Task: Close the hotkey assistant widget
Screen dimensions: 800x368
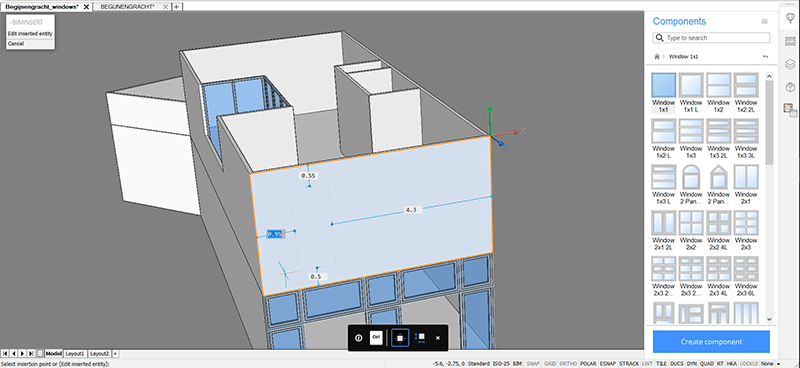Action: [x=438, y=338]
